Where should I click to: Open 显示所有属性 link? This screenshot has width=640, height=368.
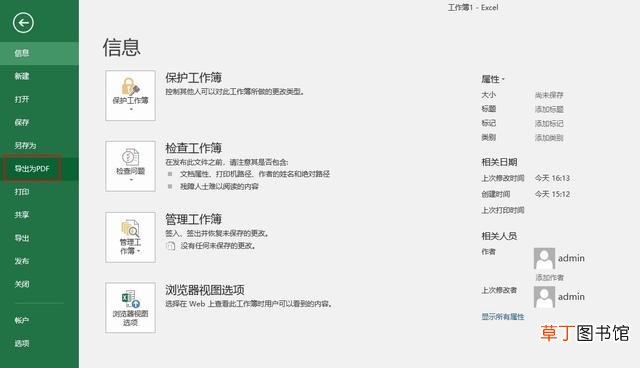coord(502,317)
